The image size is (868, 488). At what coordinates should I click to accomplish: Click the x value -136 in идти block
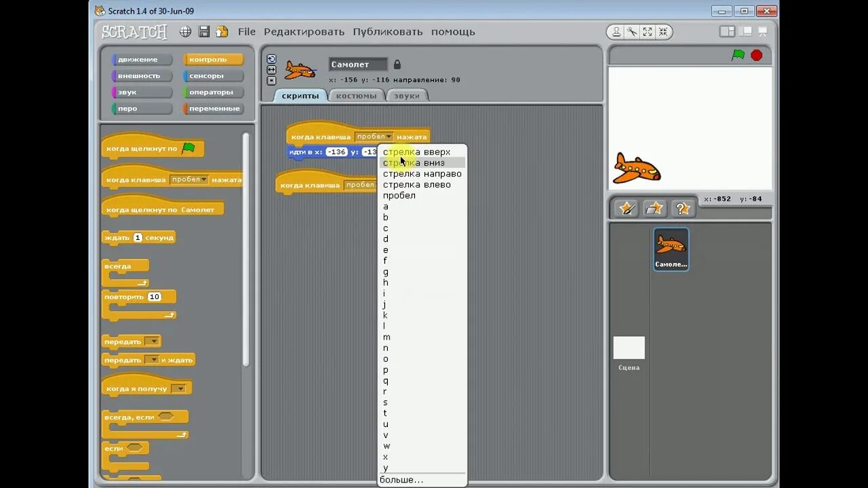tap(336, 152)
